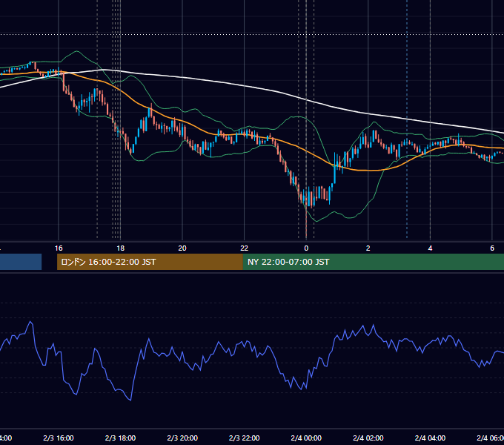Click the 2/4 02:00 label on the lower axis

pos(368,438)
